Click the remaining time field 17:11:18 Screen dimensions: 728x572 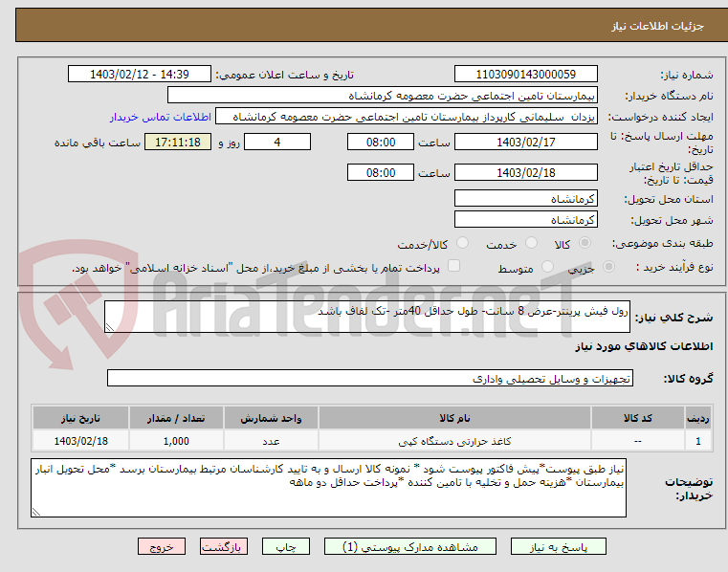click(x=178, y=143)
